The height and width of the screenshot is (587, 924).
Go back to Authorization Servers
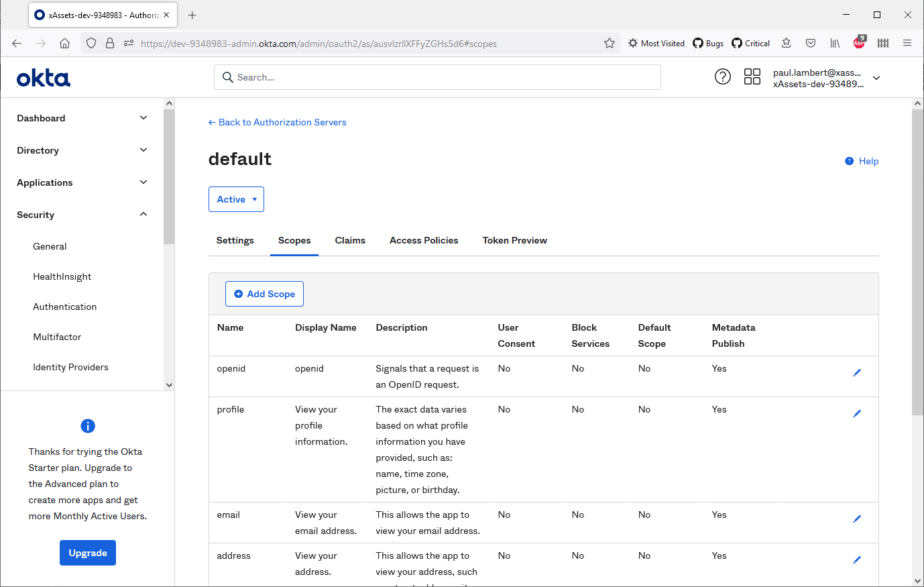(277, 122)
